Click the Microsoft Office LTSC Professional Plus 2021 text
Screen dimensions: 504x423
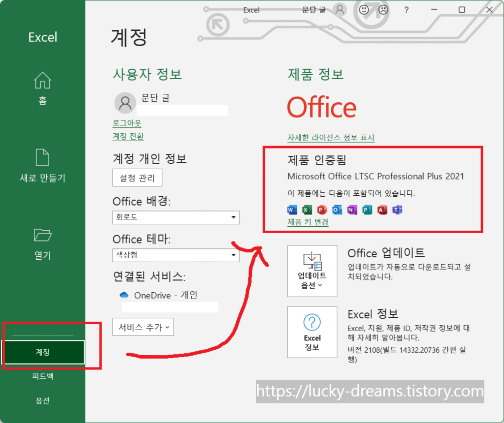click(x=376, y=176)
